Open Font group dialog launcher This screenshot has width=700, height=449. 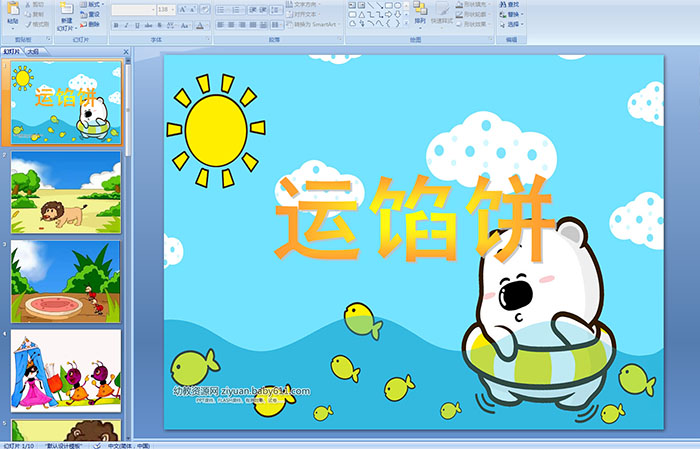point(208,40)
